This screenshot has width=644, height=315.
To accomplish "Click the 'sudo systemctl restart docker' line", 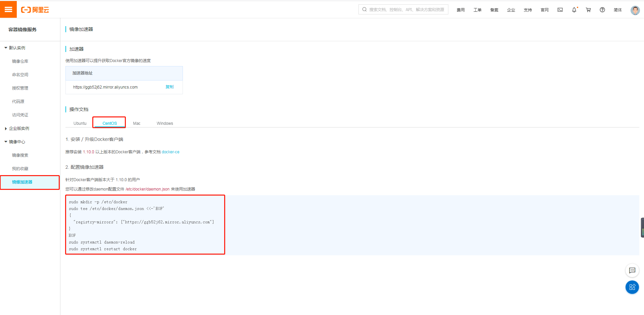I will pos(103,249).
